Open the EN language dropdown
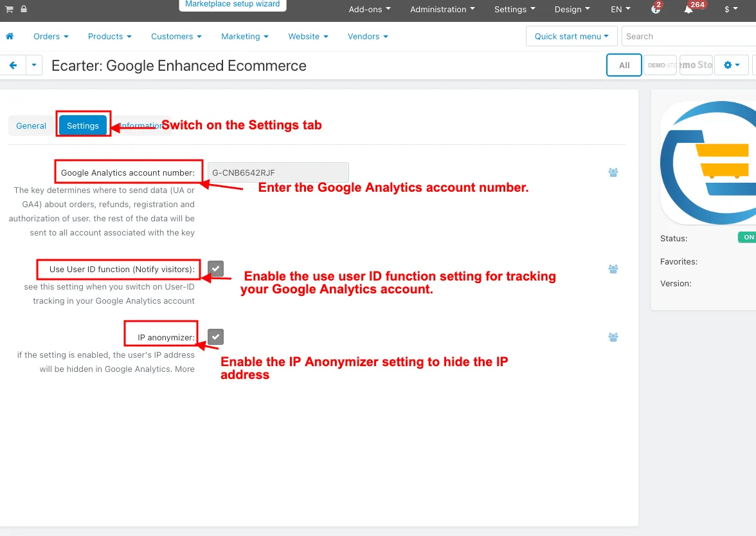 [x=620, y=9]
